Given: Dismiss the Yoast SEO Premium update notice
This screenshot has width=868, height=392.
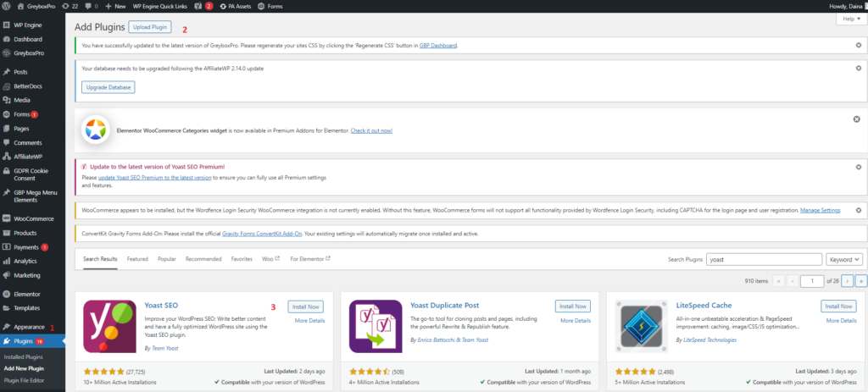Looking at the screenshot, I should coord(858,167).
